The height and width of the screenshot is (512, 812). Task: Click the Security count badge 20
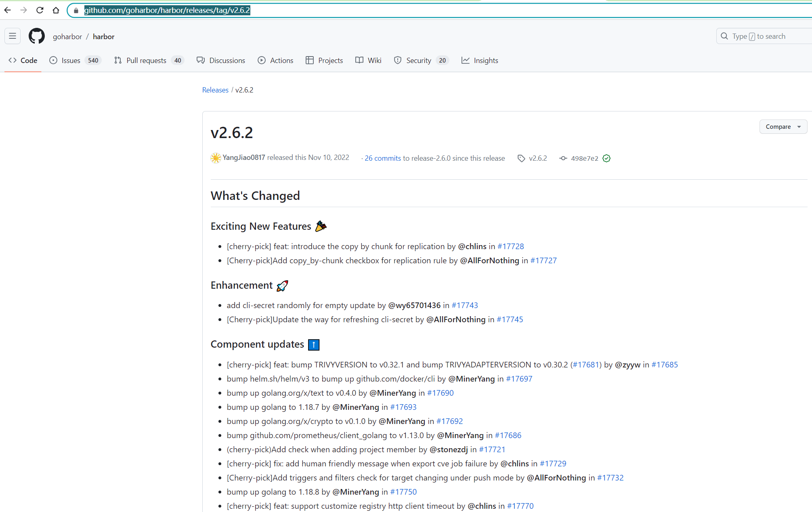[x=443, y=61]
